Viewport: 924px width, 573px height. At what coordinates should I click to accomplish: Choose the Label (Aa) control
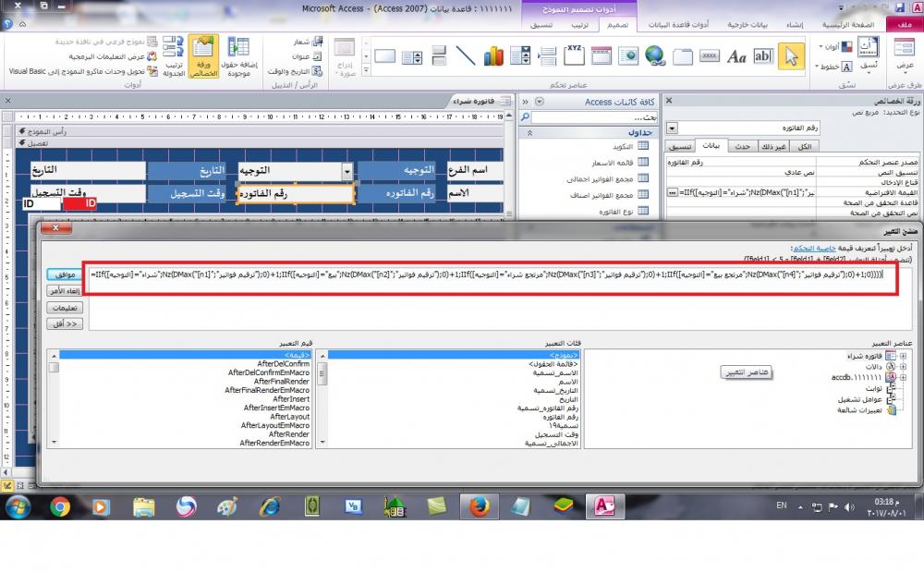[x=736, y=56]
